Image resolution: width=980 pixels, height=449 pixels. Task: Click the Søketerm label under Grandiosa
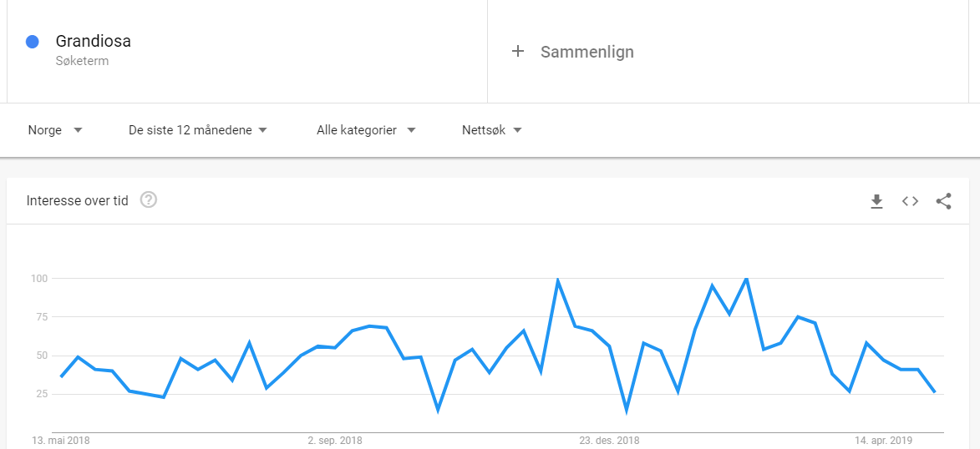82,62
